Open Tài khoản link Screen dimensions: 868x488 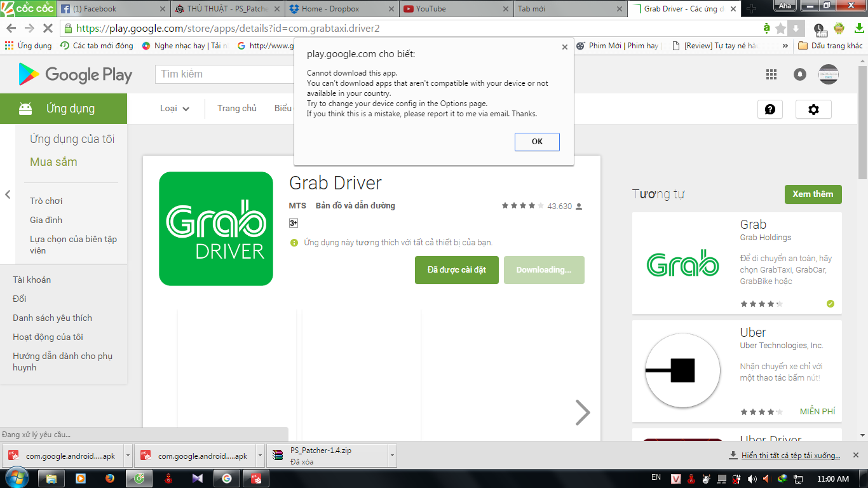point(32,280)
